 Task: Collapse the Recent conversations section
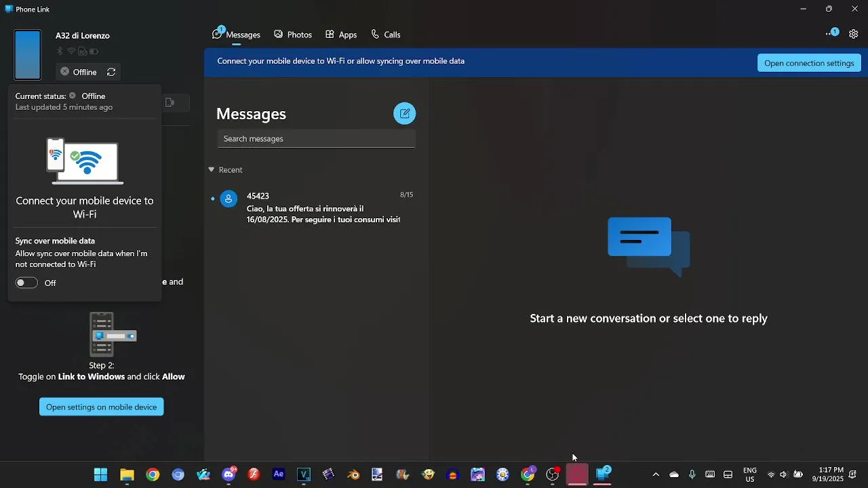click(212, 169)
